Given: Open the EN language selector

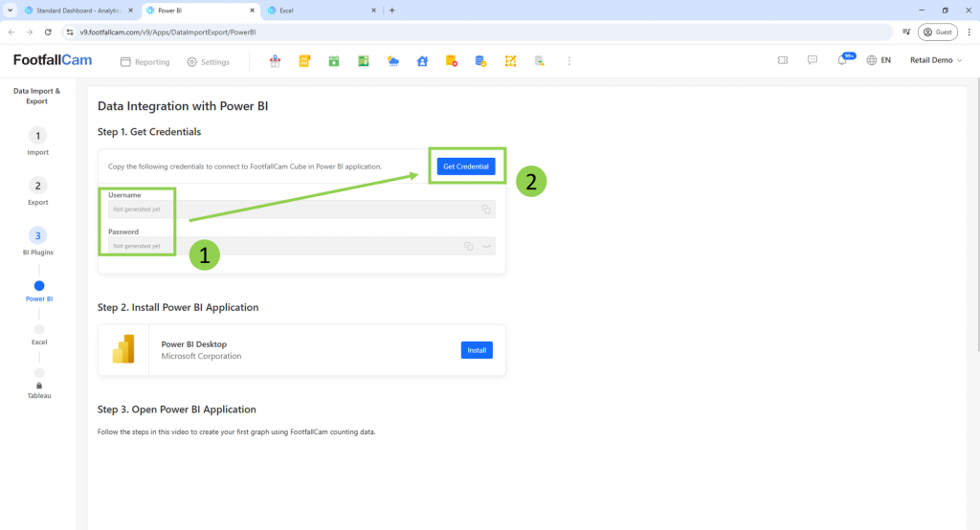Looking at the screenshot, I should tap(879, 60).
